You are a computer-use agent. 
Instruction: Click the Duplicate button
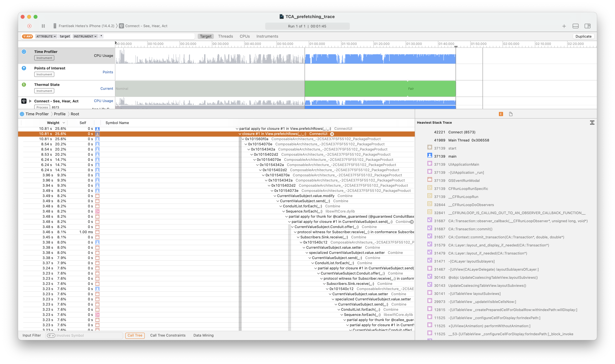click(x=583, y=36)
